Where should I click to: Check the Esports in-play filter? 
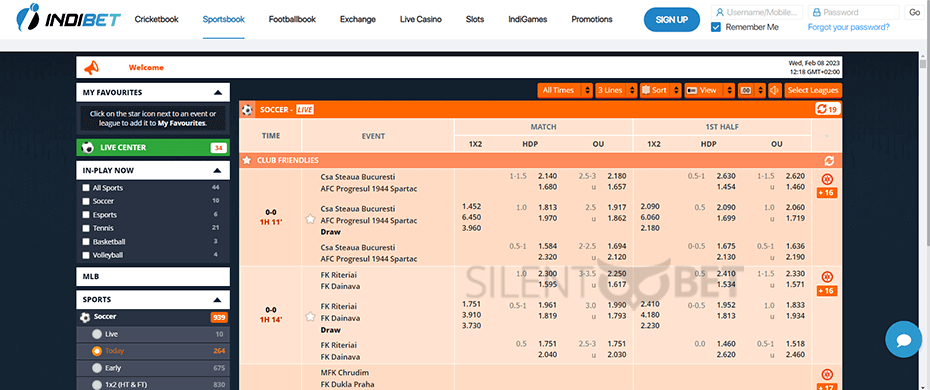click(x=86, y=215)
